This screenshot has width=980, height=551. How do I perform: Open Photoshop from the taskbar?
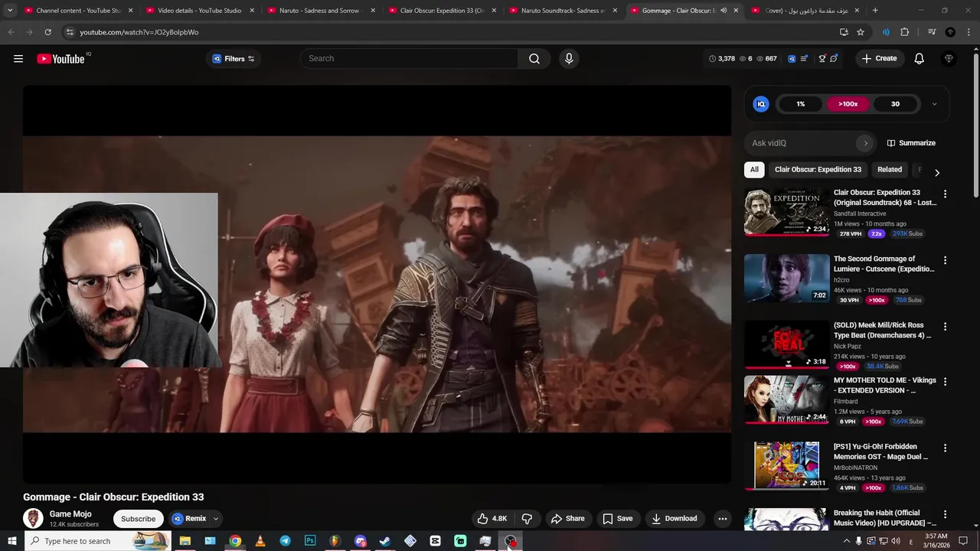click(x=310, y=541)
